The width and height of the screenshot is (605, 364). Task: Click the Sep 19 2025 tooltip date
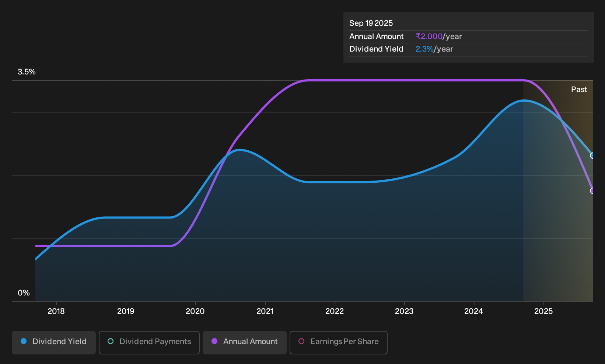pyautogui.click(x=371, y=23)
